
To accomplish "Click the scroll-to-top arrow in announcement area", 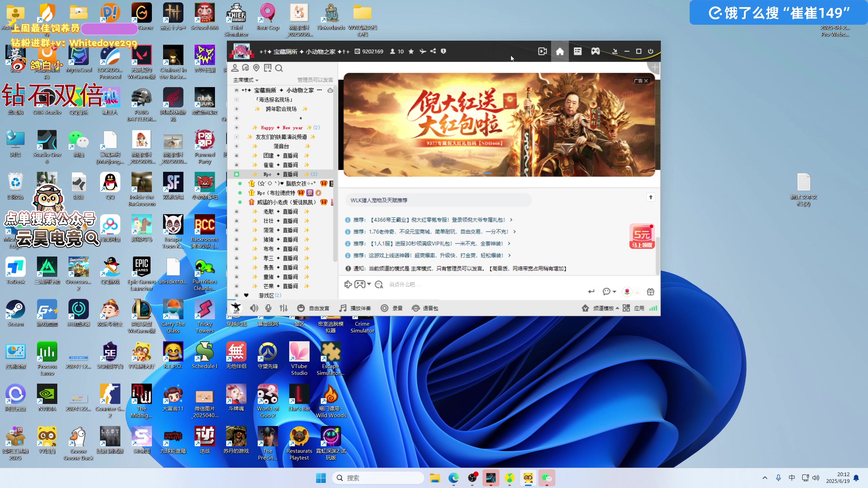I will (650, 197).
